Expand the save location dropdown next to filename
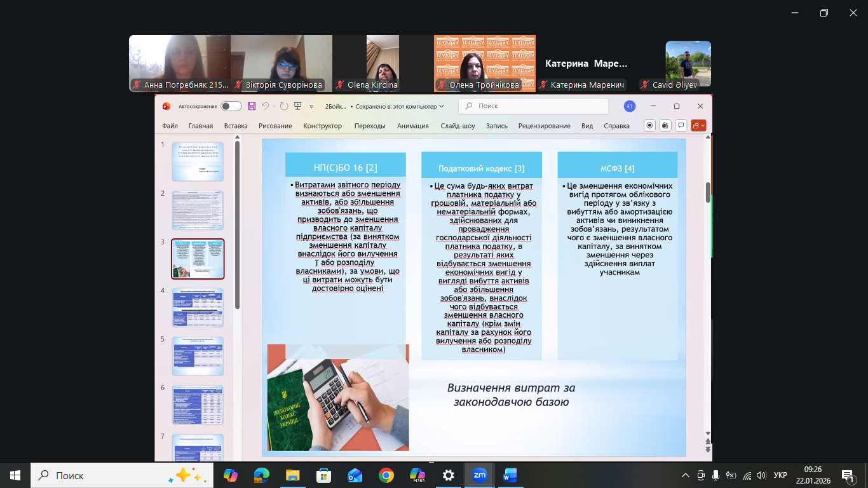Image resolution: width=868 pixels, height=488 pixels. click(442, 106)
